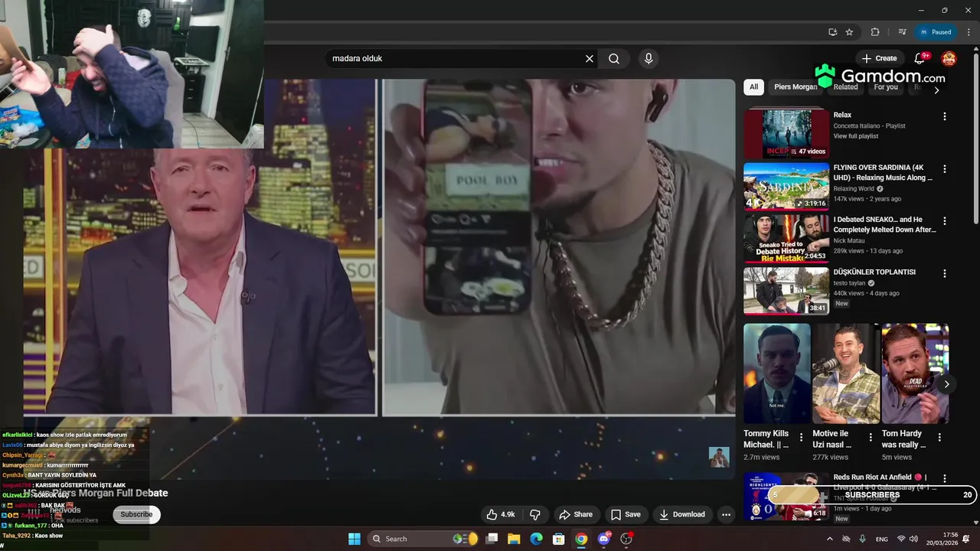This screenshot has width=980, height=551.
Task: Open Windows Start menu
Action: [354, 539]
